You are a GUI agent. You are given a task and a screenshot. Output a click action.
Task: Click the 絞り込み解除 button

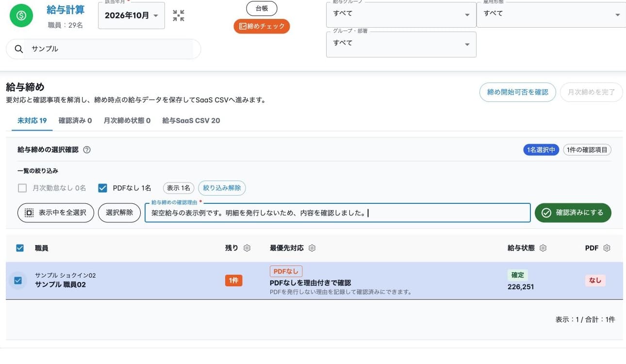tap(222, 188)
